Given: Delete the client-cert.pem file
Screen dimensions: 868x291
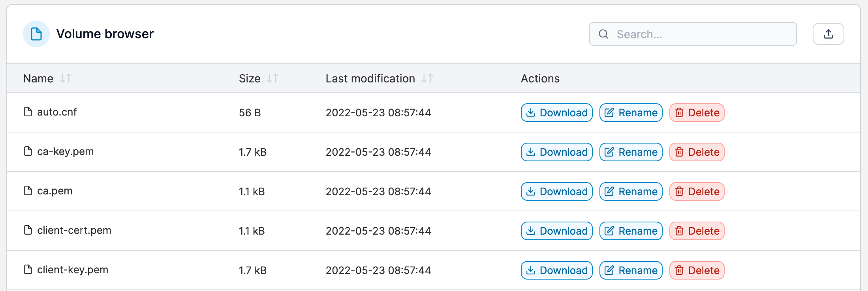Looking at the screenshot, I should click(697, 231).
